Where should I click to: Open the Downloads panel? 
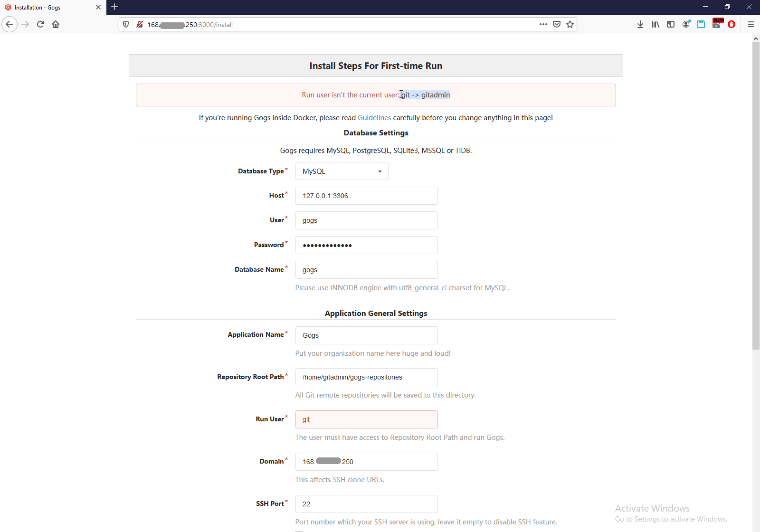click(640, 24)
